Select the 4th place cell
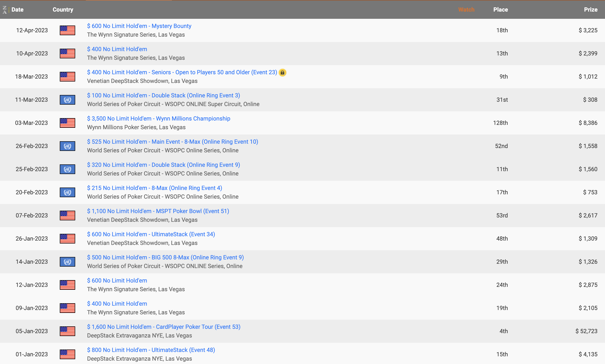 (x=504, y=331)
